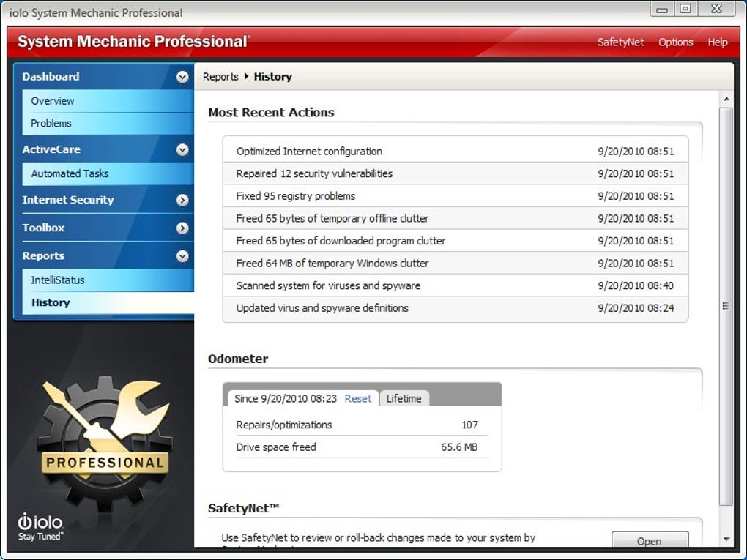The width and height of the screenshot is (747, 560).
Task: Close the System Mechanic window
Action: [717, 9]
